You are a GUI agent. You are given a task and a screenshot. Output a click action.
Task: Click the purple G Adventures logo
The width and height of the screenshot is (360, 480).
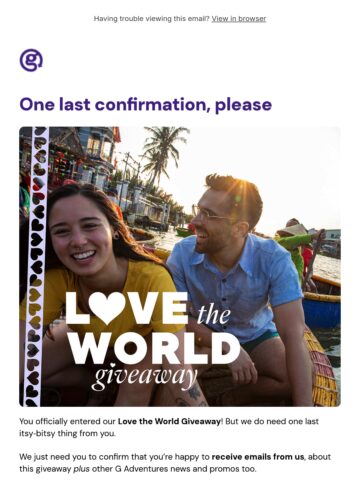point(31,60)
